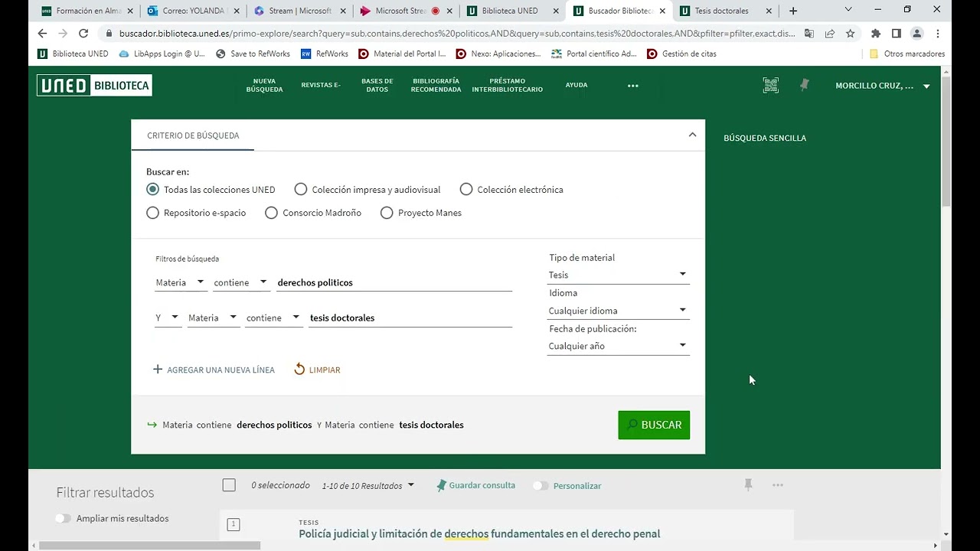Reload the page
This screenshot has width=980, height=551.
tap(83, 34)
